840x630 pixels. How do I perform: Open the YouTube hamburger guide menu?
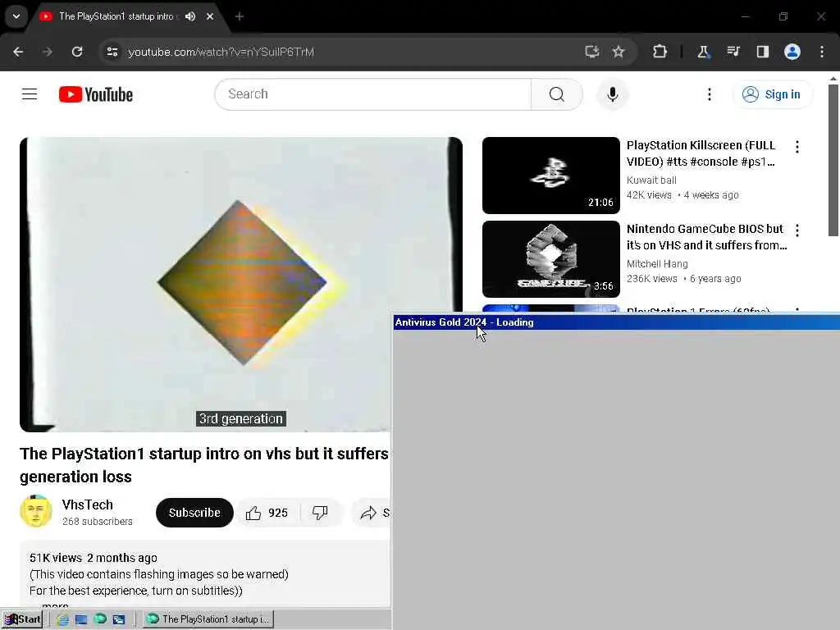(30, 94)
